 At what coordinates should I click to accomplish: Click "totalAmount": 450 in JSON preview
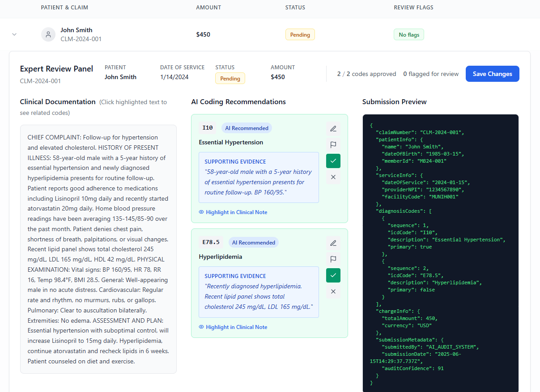point(409,318)
